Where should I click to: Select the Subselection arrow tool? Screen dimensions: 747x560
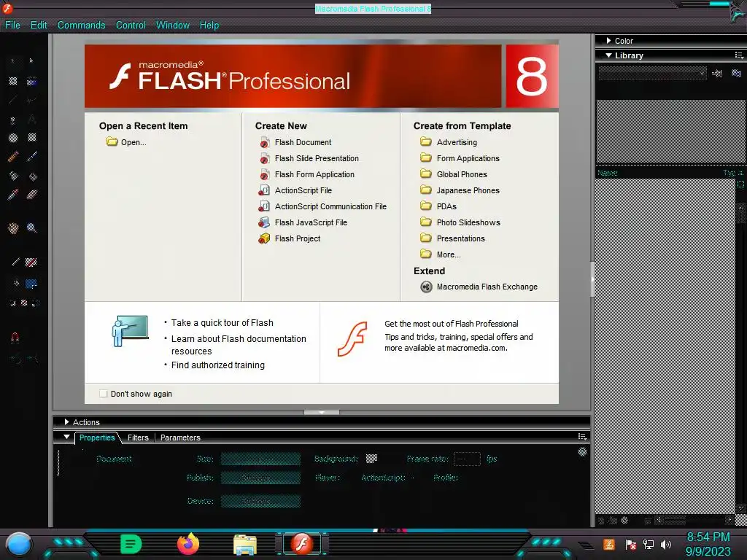tap(31, 61)
